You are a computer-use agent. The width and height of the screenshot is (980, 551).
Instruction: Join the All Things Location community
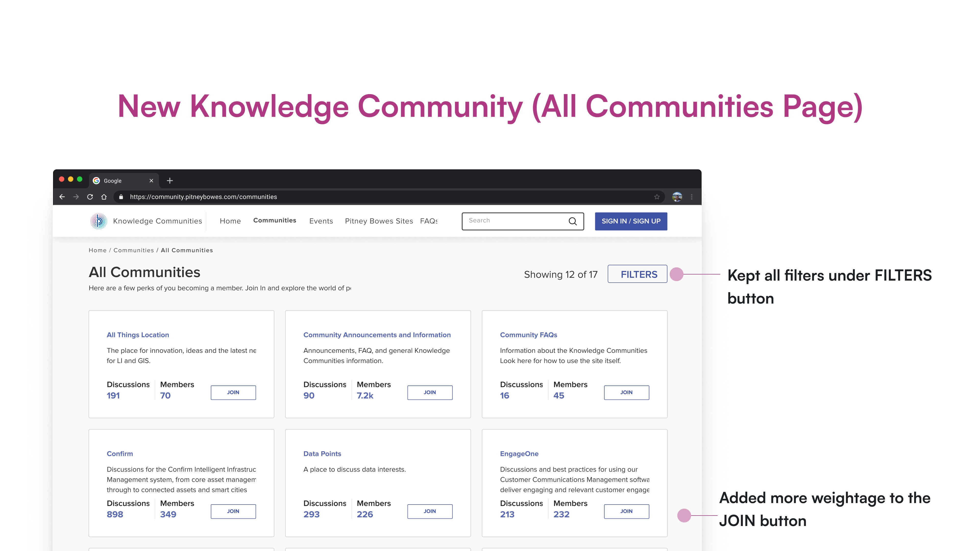[233, 392]
